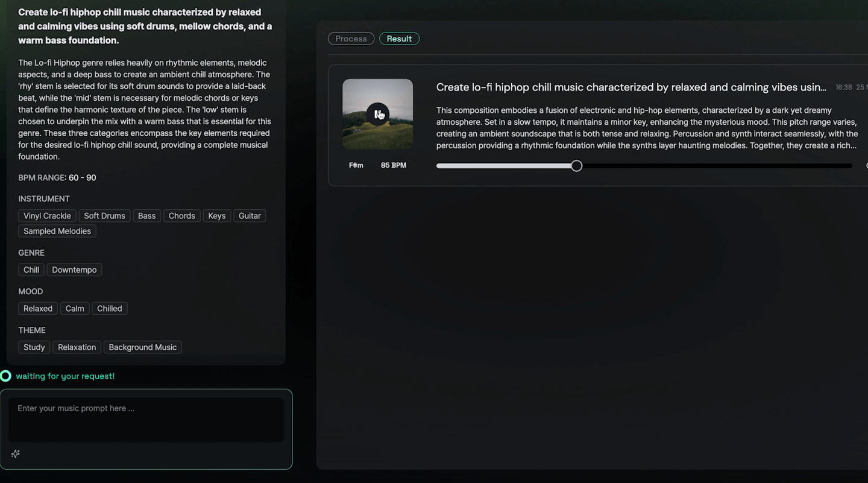Click the Sampled Melodies tag
This screenshot has width=868, height=483.
[57, 231]
